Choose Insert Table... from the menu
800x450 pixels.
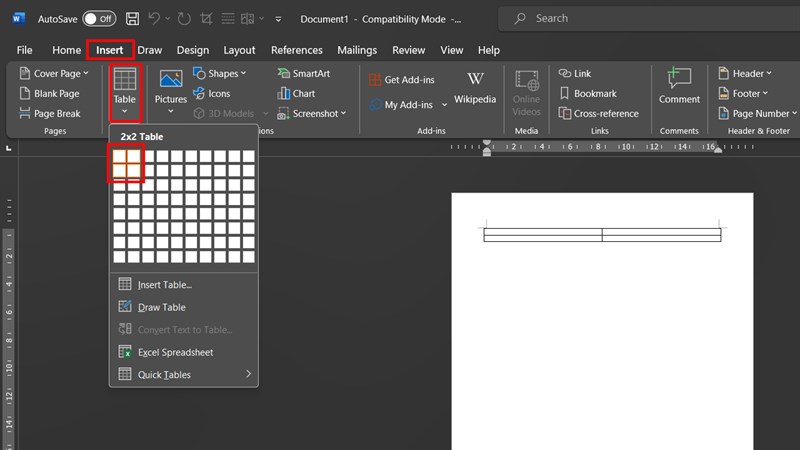(x=164, y=285)
